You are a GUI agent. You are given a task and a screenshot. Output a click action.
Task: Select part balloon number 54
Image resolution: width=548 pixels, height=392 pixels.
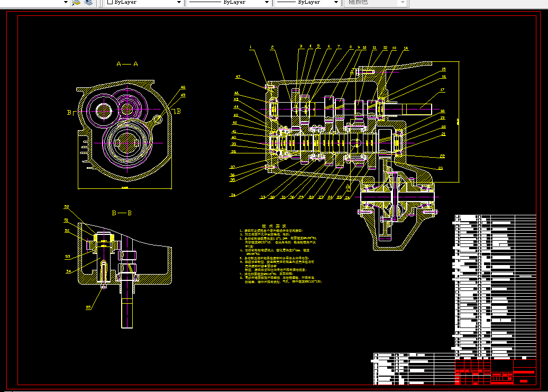pos(69,271)
